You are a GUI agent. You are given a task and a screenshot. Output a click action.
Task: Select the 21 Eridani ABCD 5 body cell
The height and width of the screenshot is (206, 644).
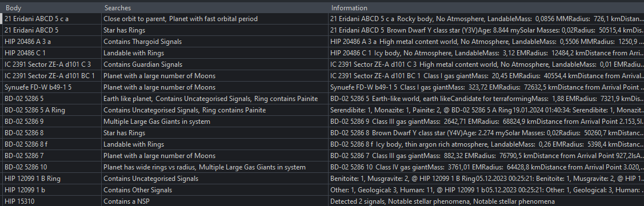pyautogui.click(x=52, y=30)
